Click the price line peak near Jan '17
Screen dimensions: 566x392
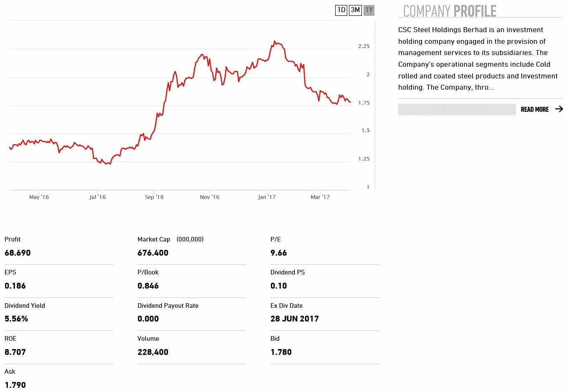[274, 41]
